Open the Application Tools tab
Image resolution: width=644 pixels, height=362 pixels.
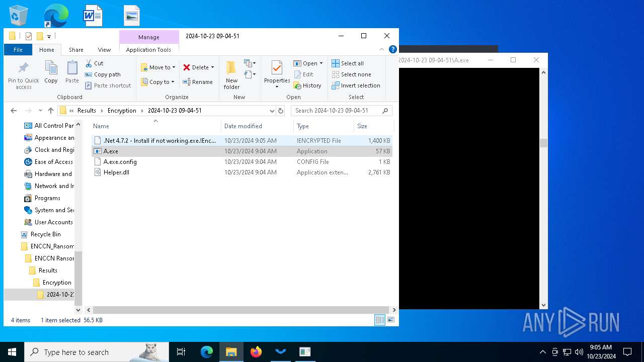pos(148,50)
